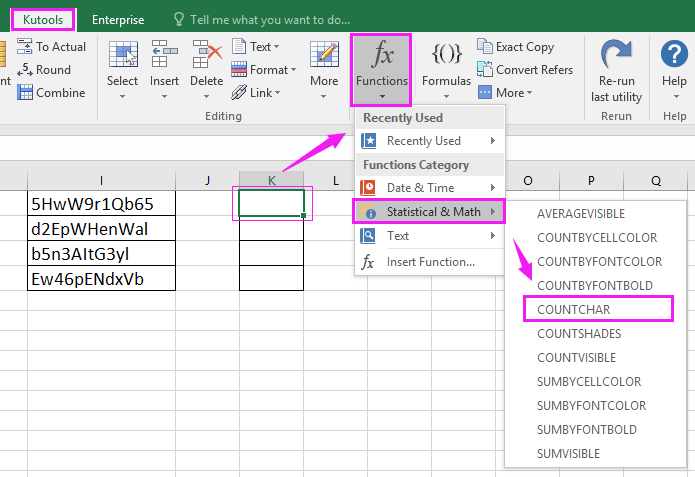Expand the Help dropdown arrow

[x=676, y=96]
